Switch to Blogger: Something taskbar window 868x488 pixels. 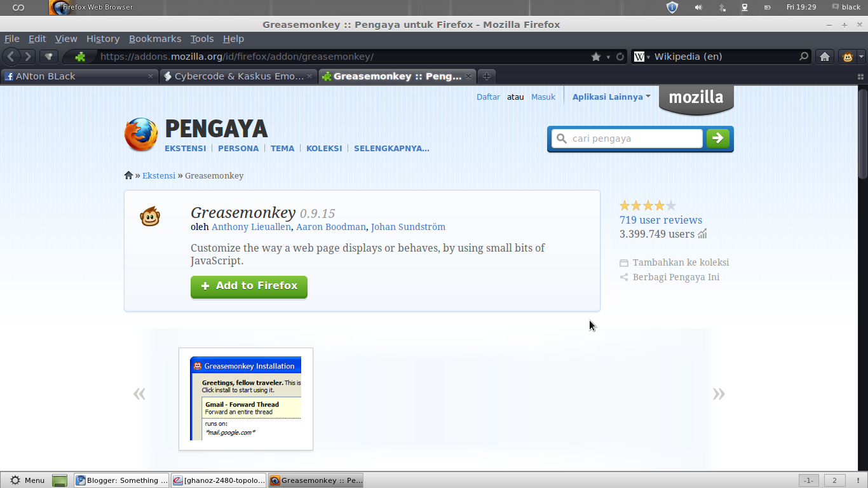point(122,480)
